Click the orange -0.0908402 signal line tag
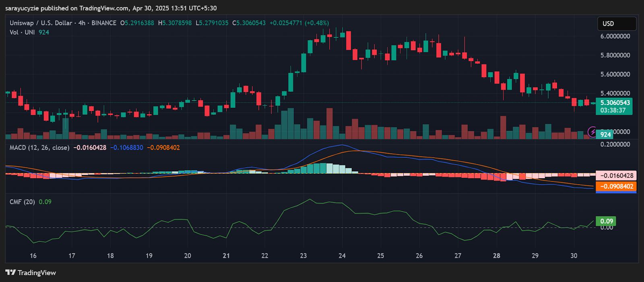The height and width of the screenshot is (282, 644). coord(616,186)
